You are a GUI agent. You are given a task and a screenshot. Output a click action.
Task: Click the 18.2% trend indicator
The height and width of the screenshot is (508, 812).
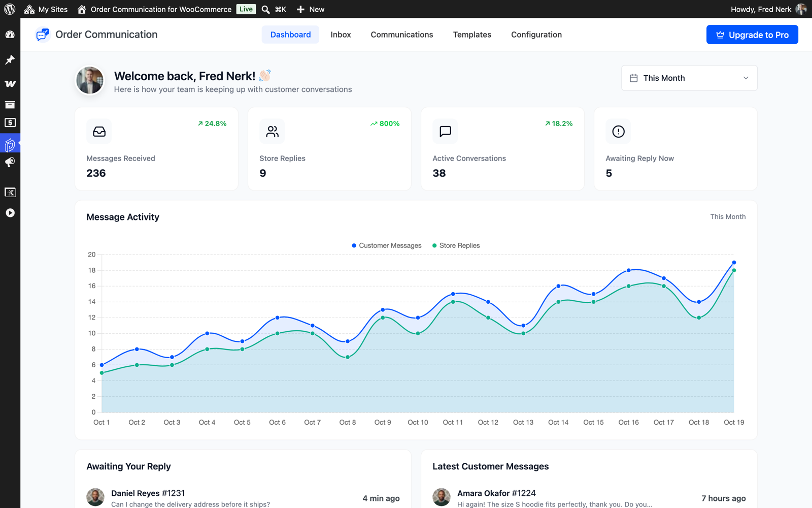point(558,123)
